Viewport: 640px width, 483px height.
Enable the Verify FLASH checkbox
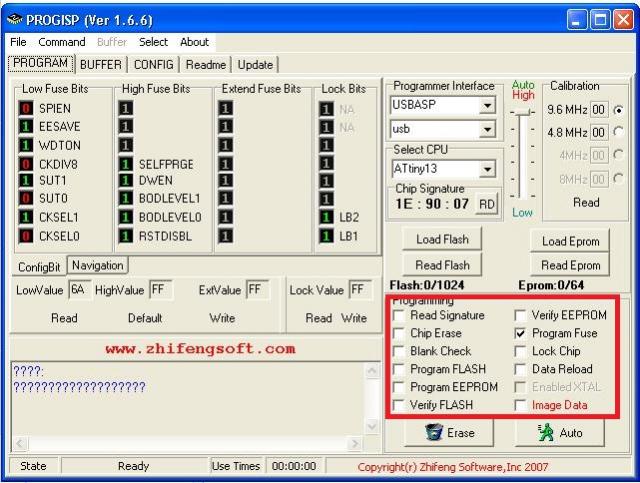click(400, 405)
